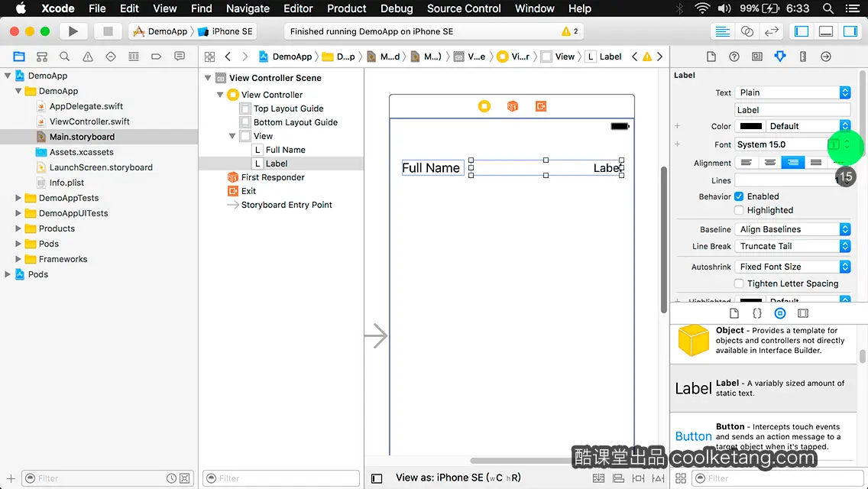Switch to Standard editor
Image resolution: width=868 pixels, height=489 pixels.
tap(722, 31)
